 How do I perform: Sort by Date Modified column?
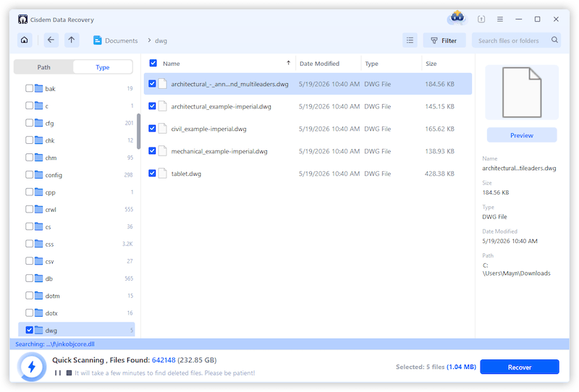(319, 64)
